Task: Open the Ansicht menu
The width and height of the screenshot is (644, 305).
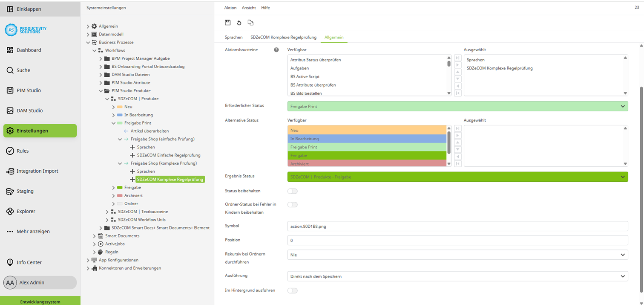Action: 248,7
